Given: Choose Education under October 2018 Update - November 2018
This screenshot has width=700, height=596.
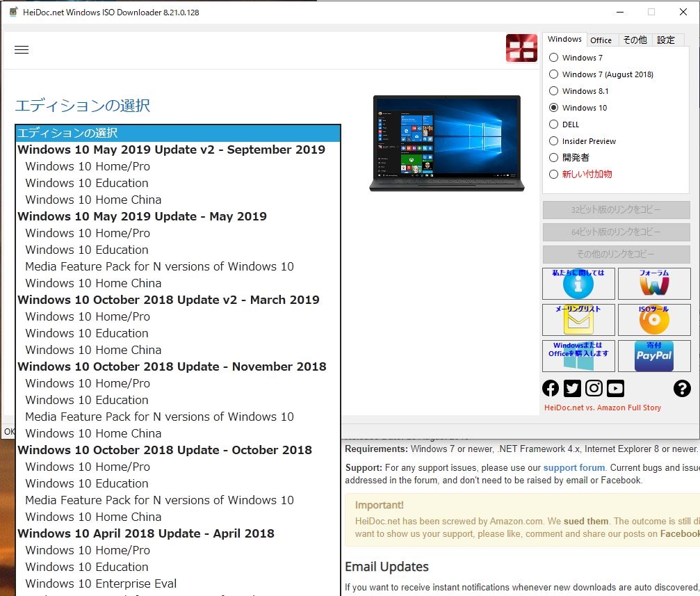Looking at the screenshot, I should click(x=178, y=400).
